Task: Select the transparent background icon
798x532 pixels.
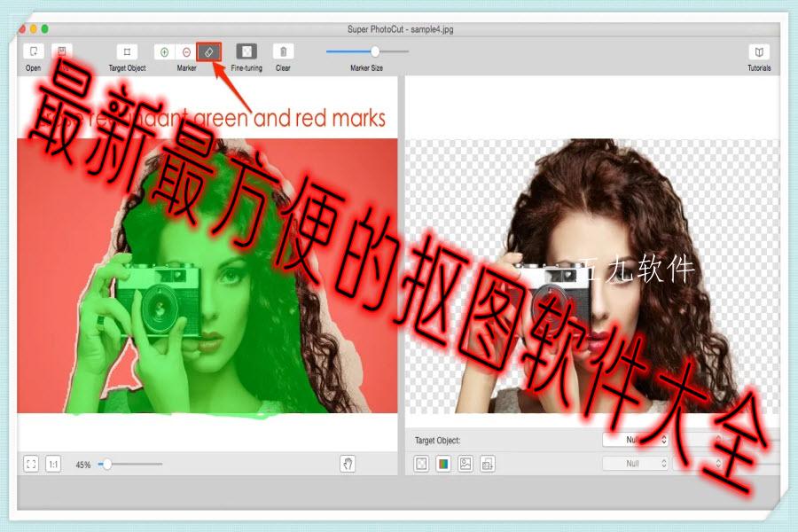Action: click(422, 463)
